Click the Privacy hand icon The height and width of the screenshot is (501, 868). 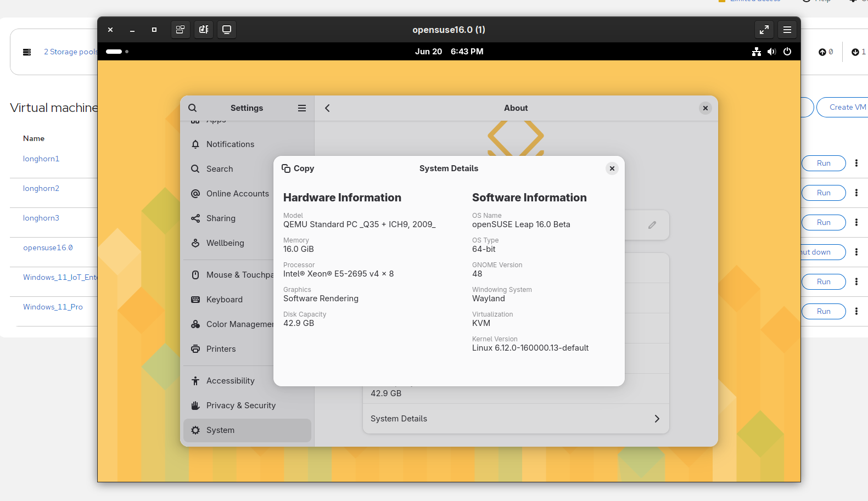195,406
